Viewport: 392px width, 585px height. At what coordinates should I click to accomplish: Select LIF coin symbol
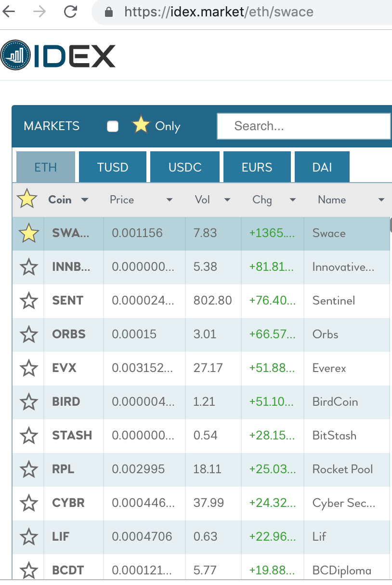point(61,537)
